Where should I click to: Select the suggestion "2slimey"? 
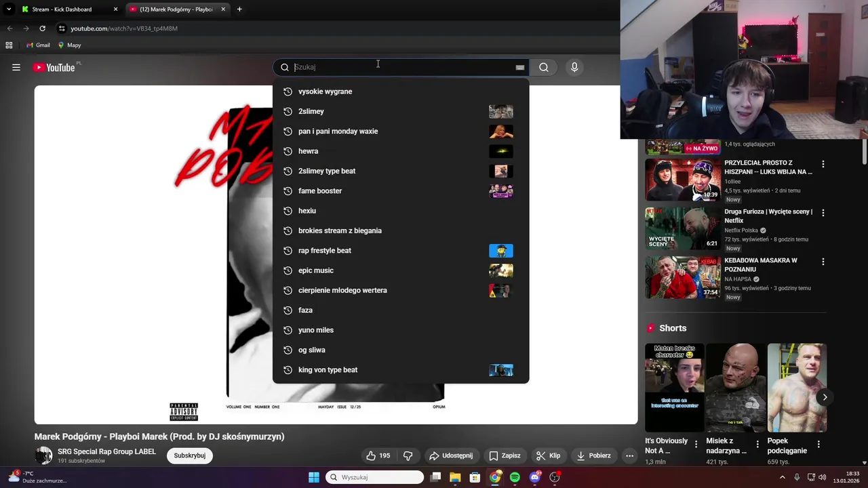click(x=401, y=111)
